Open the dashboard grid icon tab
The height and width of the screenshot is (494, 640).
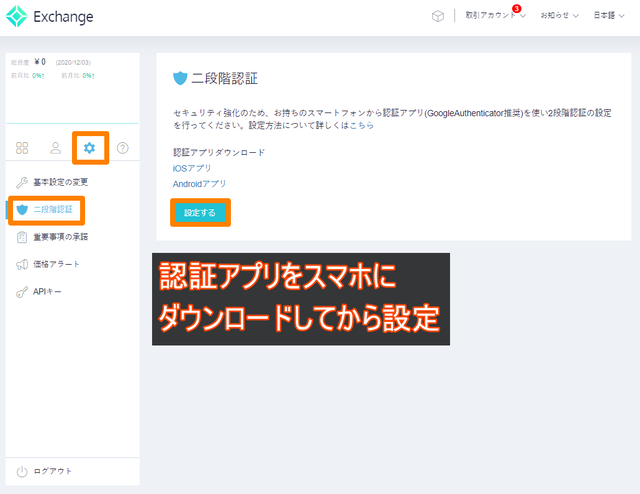[22, 148]
